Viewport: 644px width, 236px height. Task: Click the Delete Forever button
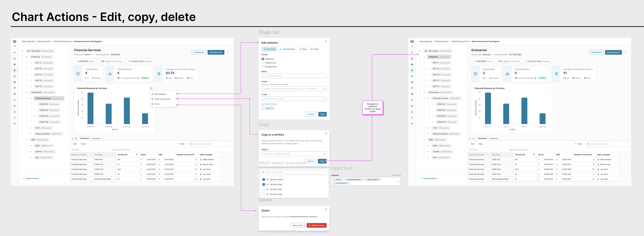coord(317,225)
